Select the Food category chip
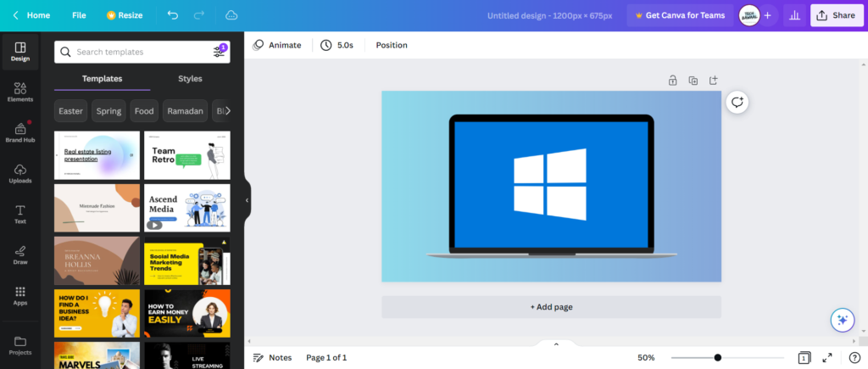 pos(144,111)
